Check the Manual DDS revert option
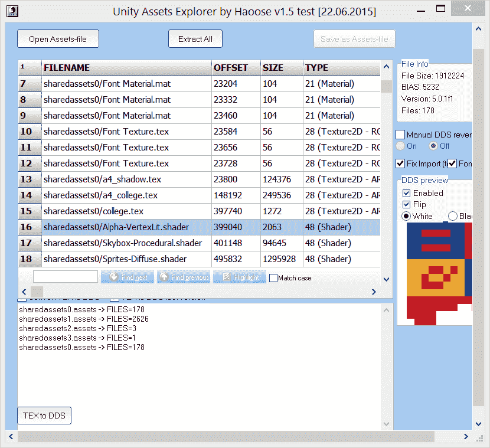 pyautogui.click(x=400, y=134)
